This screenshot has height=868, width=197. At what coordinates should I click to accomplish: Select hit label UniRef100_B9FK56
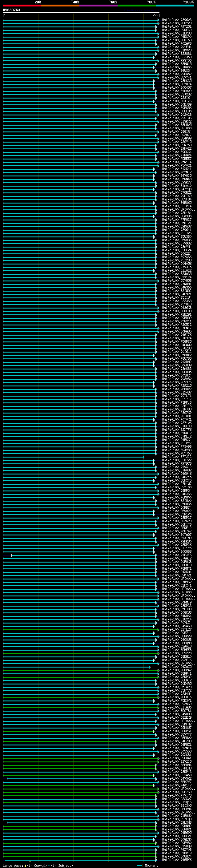coord(177,108)
